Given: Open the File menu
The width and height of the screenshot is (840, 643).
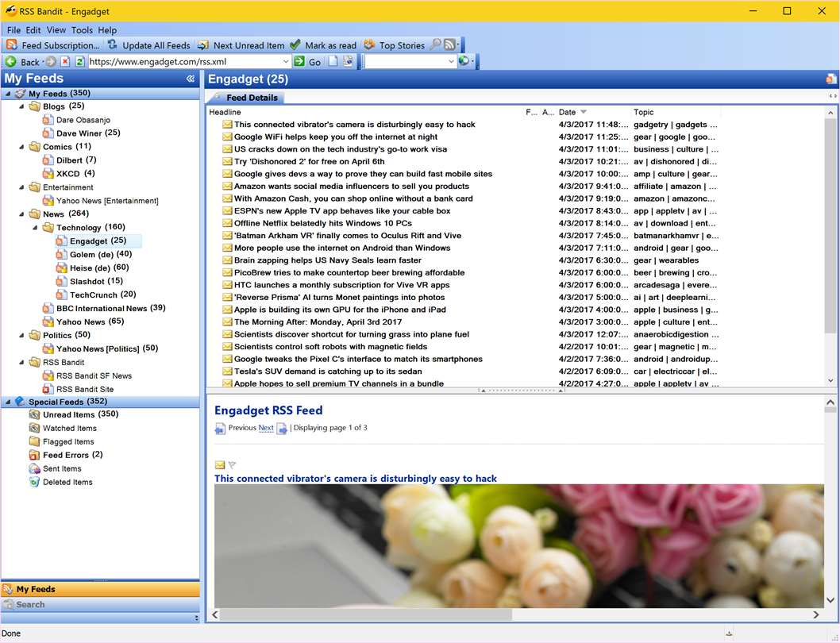Looking at the screenshot, I should pyautogui.click(x=14, y=30).
